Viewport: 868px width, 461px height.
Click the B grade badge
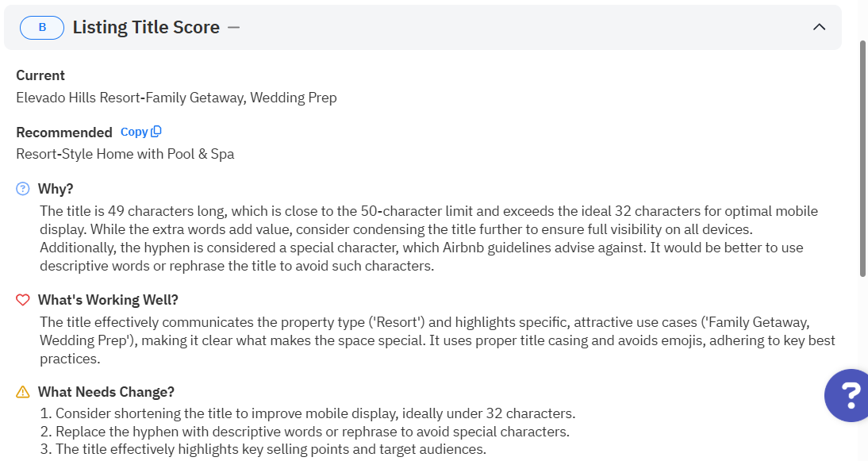coord(42,28)
